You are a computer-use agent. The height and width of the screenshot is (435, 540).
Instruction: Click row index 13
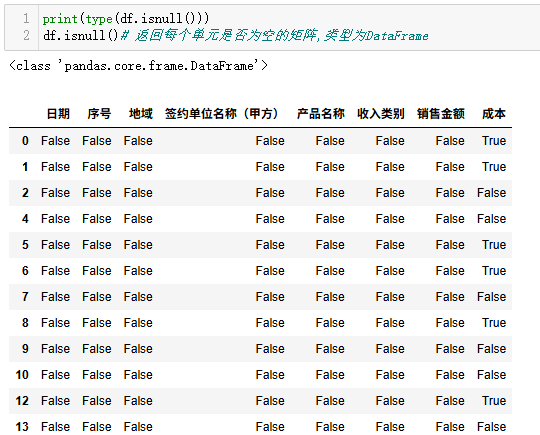tap(22, 427)
